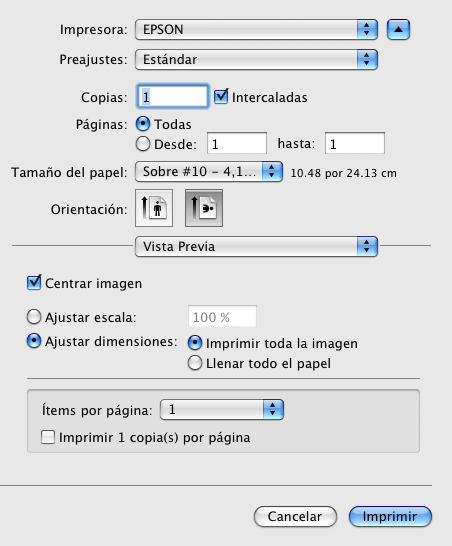Open Ítems por página dropdown
Screen dimensions: 452x546
(222, 410)
